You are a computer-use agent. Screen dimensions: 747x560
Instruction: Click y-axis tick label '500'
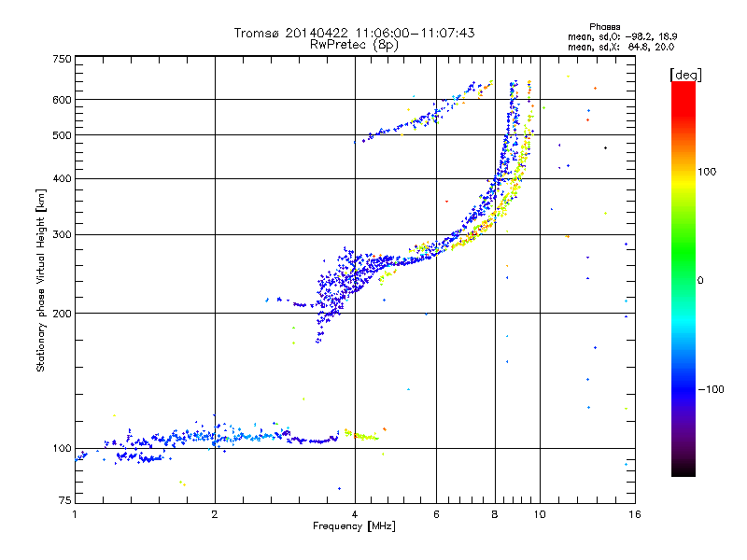(62, 135)
